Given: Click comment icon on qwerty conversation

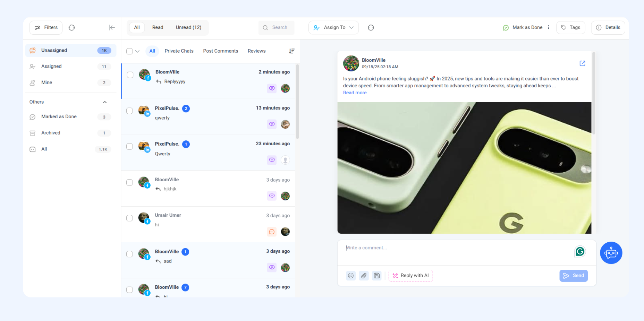Looking at the screenshot, I should pyautogui.click(x=272, y=124).
